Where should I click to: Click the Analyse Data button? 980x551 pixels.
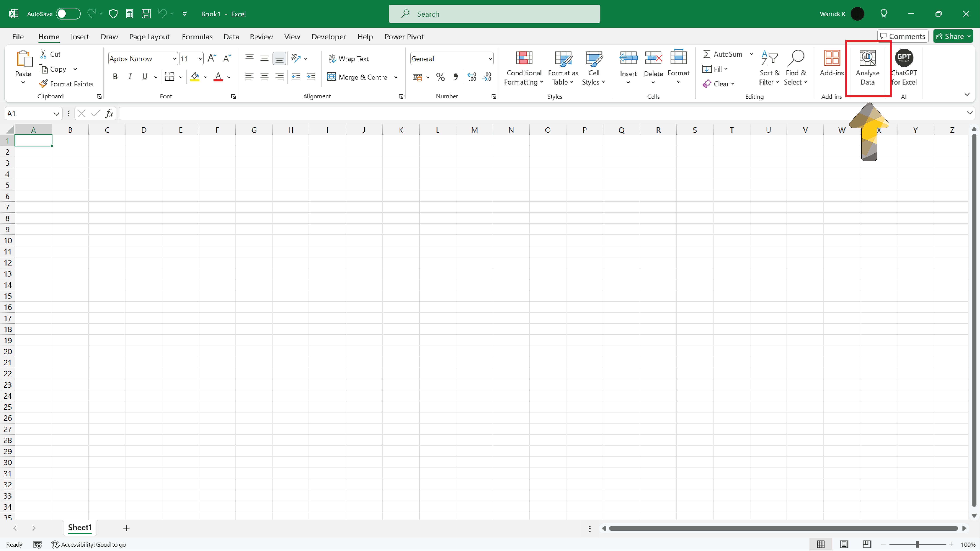[x=867, y=68]
